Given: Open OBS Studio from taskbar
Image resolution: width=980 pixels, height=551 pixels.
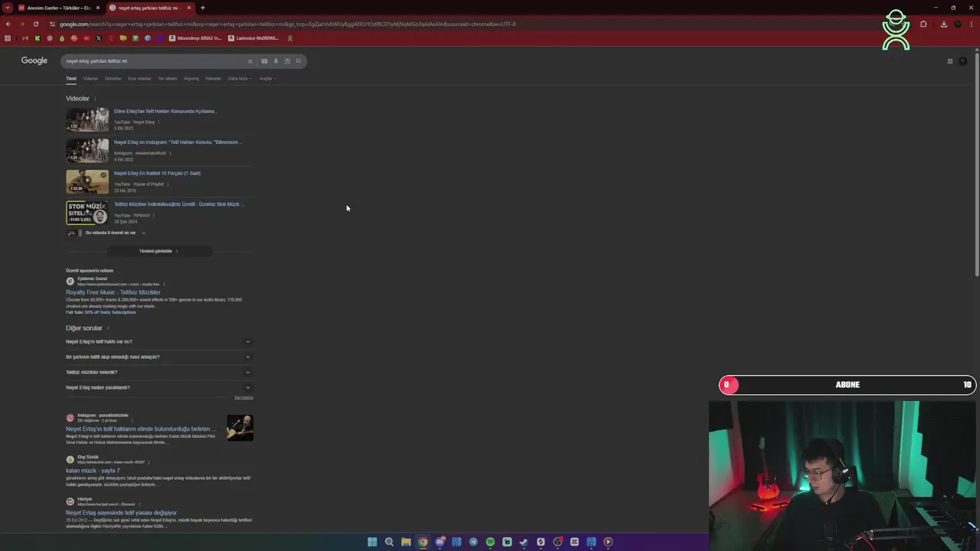Looking at the screenshot, I should 557,542.
